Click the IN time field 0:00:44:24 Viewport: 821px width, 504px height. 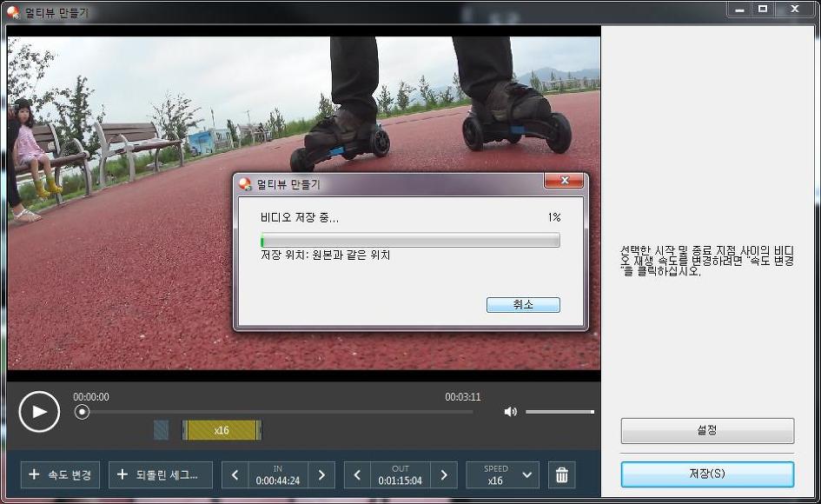click(278, 475)
